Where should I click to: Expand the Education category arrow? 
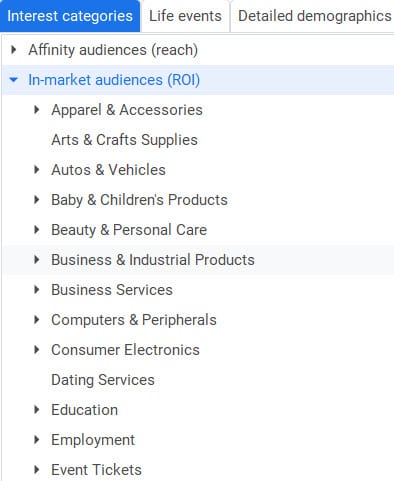(x=37, y=410)
